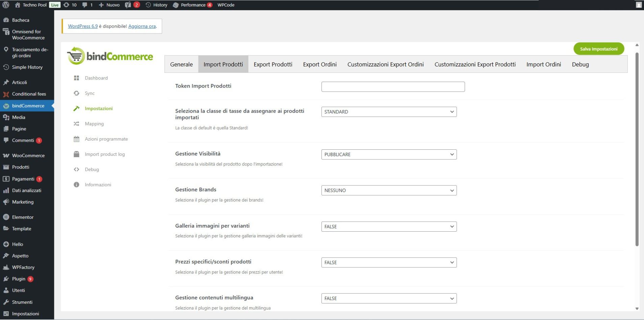Image resolution: width=644 pixels, height=320 pixels.
Task: Click the Mapping shuffle icon
Action: click(x=76, y=124)
